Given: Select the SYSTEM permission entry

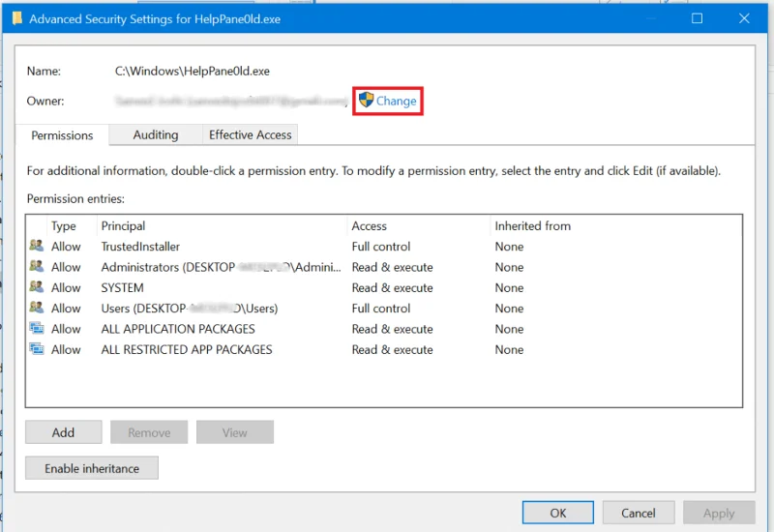Looking at the screenshot, I should (x=383, y=287).
